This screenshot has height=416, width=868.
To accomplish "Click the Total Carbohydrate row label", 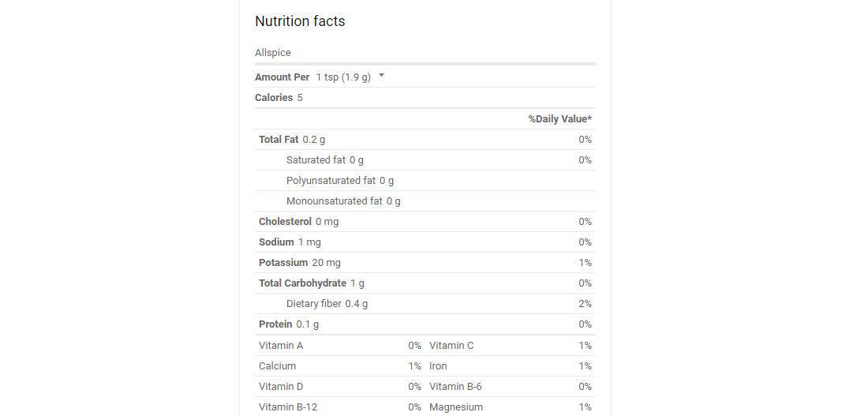I will (302, 283).
